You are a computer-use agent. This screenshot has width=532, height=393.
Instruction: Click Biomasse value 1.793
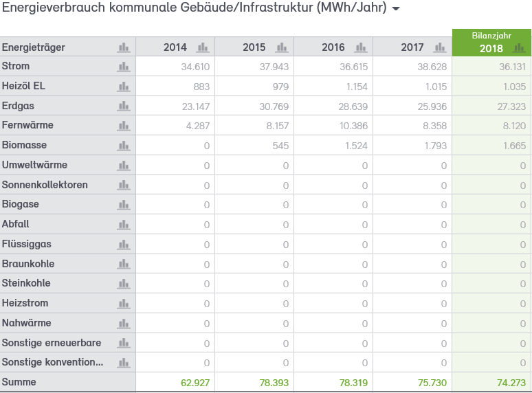pyautogui.click(x=436, y=146)
